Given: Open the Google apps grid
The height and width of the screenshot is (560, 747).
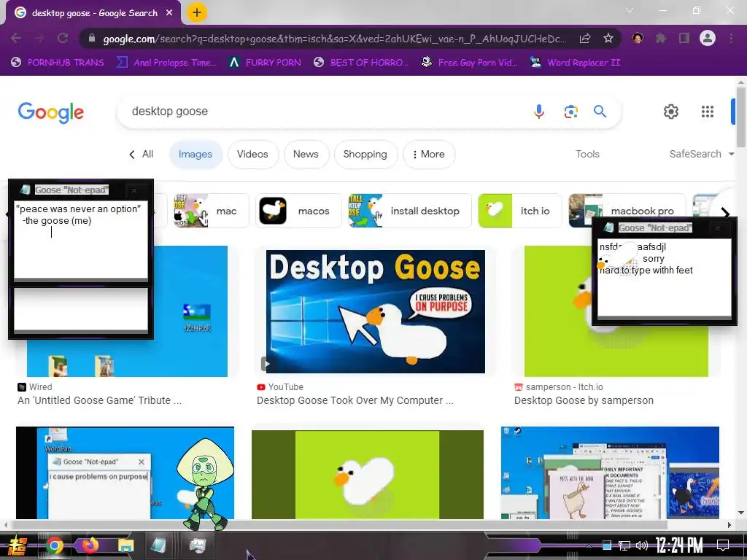Looking at the screenshot, I should [x=708, y=112].
